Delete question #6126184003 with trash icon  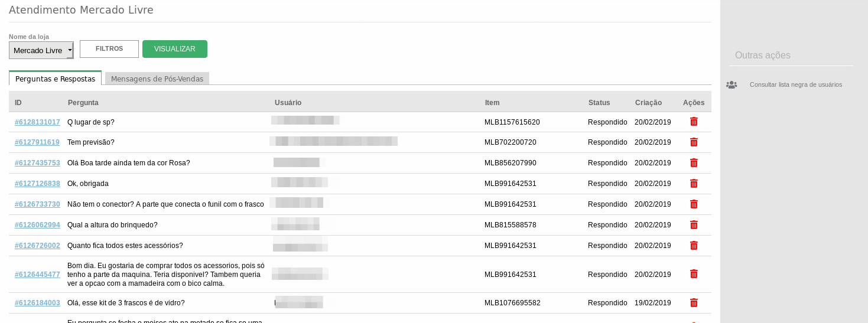point(694,303)
